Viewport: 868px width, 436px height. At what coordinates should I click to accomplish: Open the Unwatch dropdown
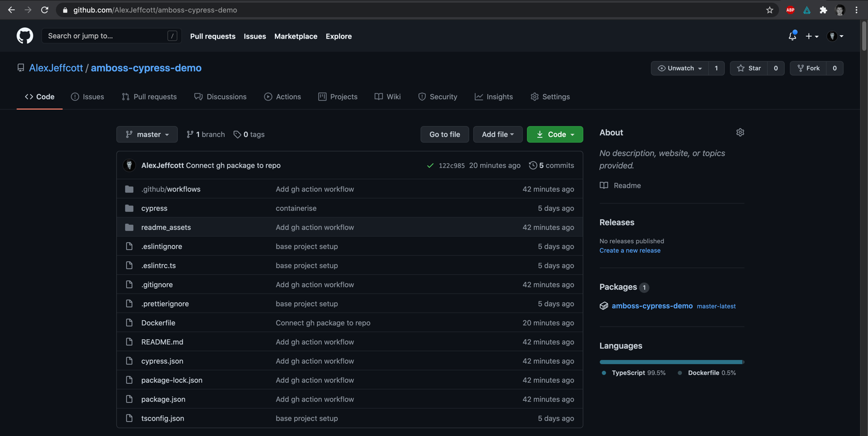pos(679,68)
